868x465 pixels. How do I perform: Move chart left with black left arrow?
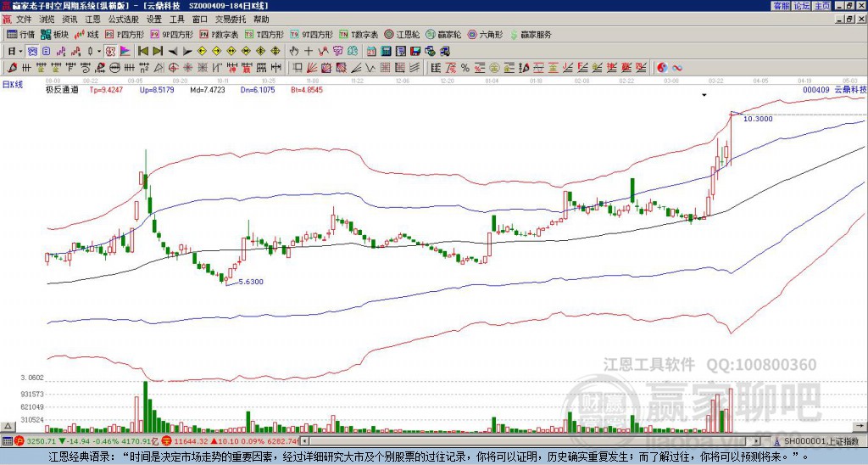coord(173,52)
